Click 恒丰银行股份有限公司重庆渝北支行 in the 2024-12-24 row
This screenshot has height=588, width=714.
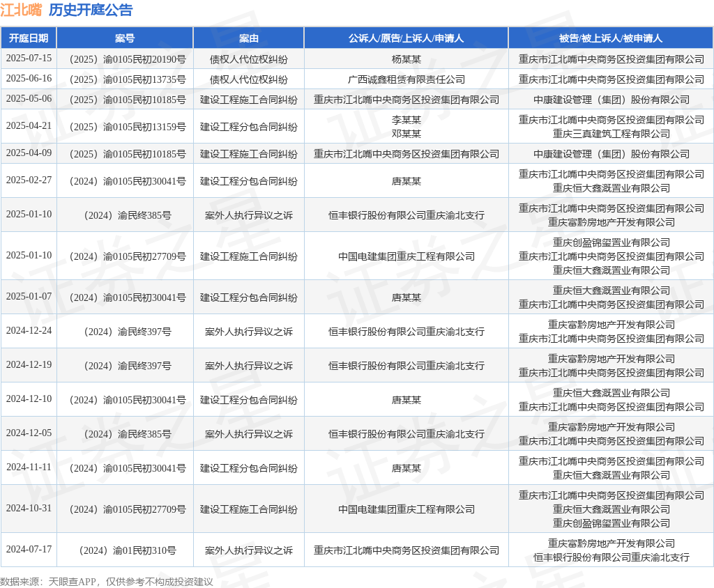(x=407, y=332)
